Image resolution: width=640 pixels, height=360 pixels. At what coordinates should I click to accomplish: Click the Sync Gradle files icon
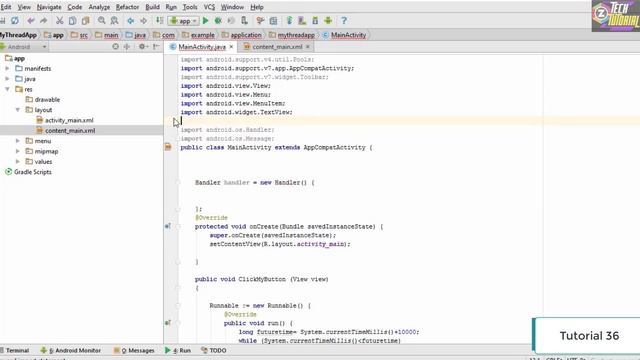pyautogui.click(x=289, y=20)
